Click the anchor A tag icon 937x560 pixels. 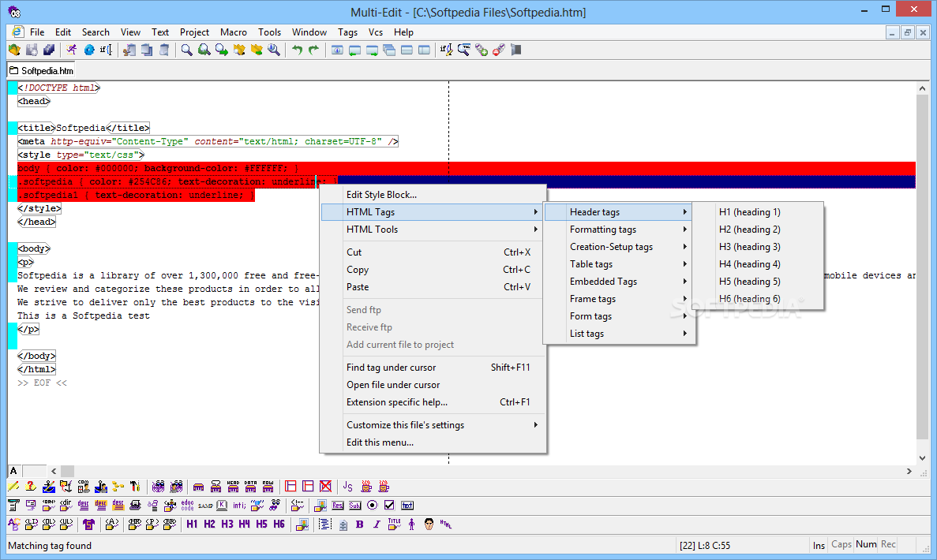click(112, 524)
